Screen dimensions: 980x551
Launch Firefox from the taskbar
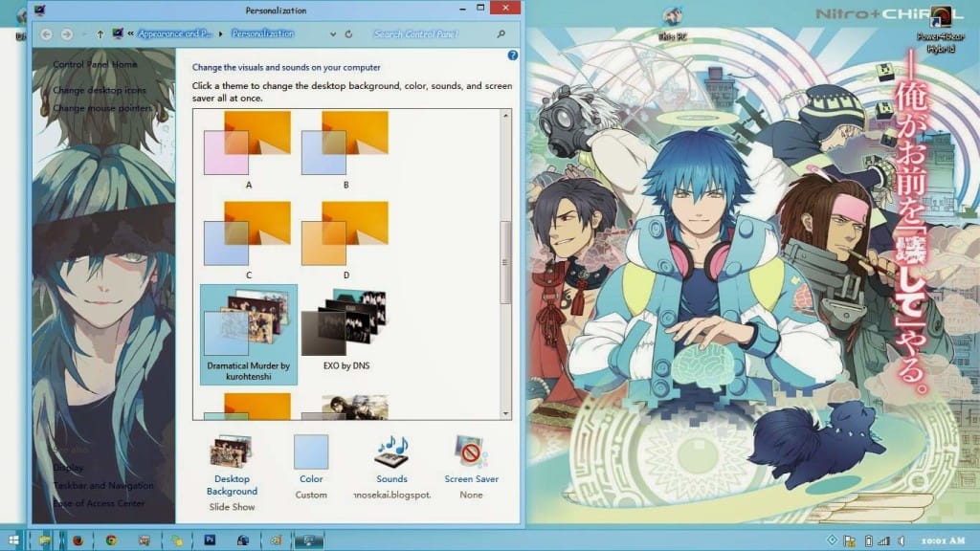click(78, 540)
